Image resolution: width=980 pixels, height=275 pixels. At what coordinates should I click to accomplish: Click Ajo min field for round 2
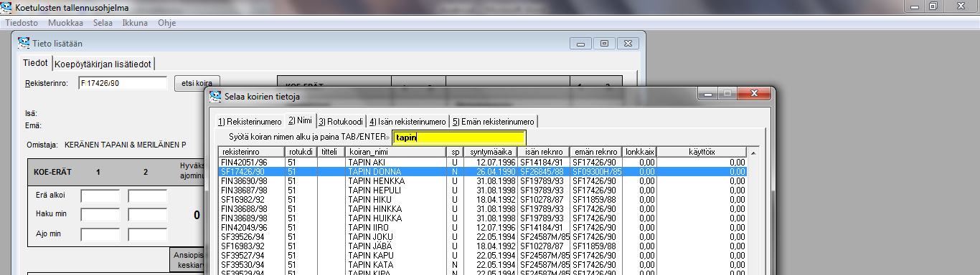tap(147, 234)
